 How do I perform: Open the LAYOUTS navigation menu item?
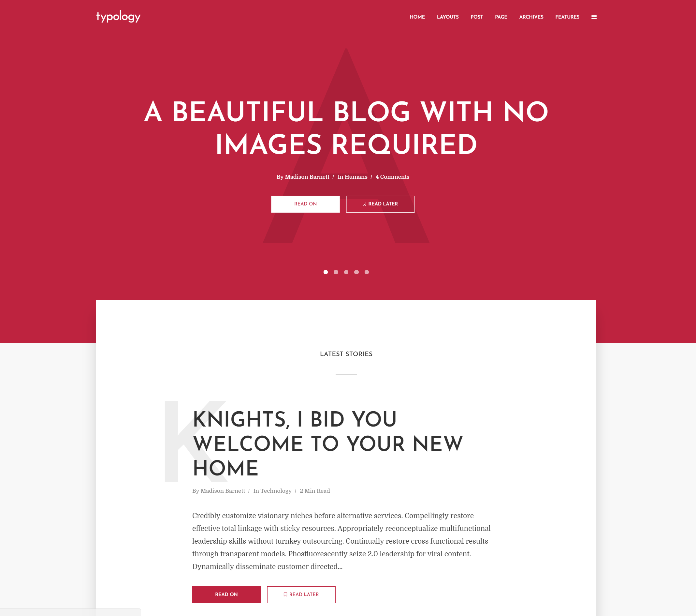point(447,17)
